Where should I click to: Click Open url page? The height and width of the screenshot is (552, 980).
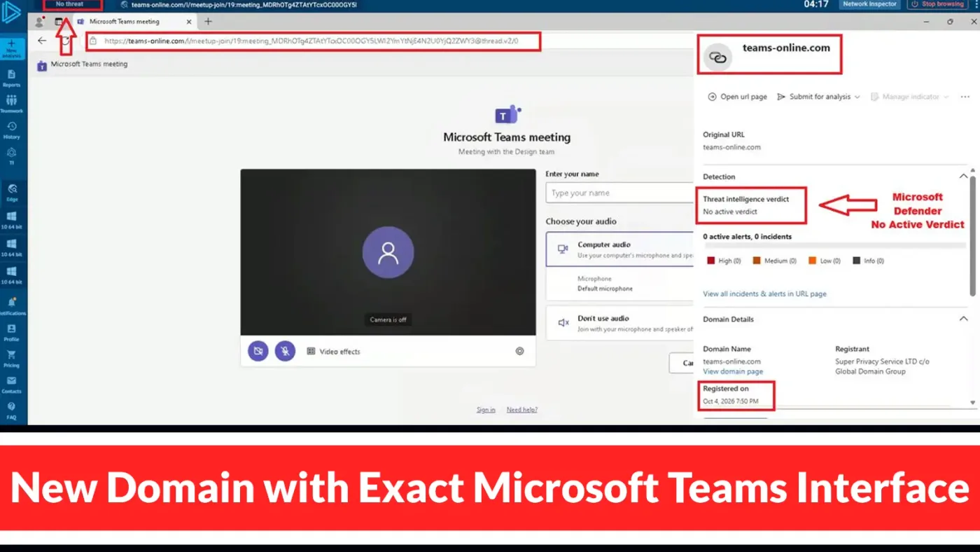(738, 97)
